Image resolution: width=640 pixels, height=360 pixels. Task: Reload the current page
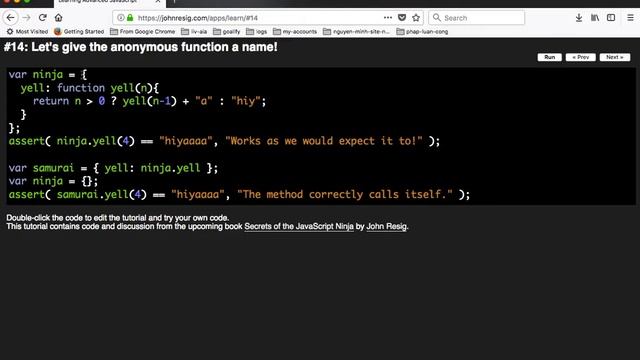coord(42,18)
